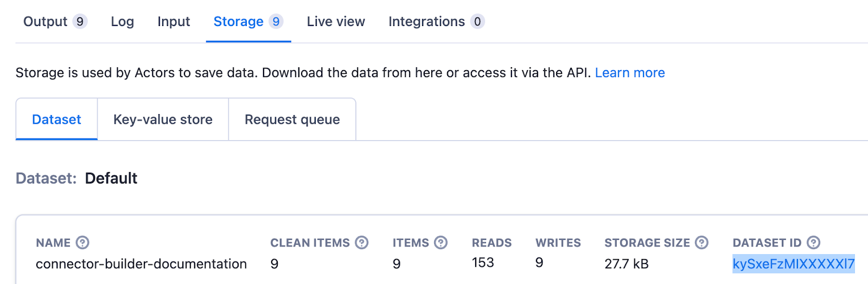868x284 pixels.
Task: Click the Integrations count badge
Action: click(477, 22)
